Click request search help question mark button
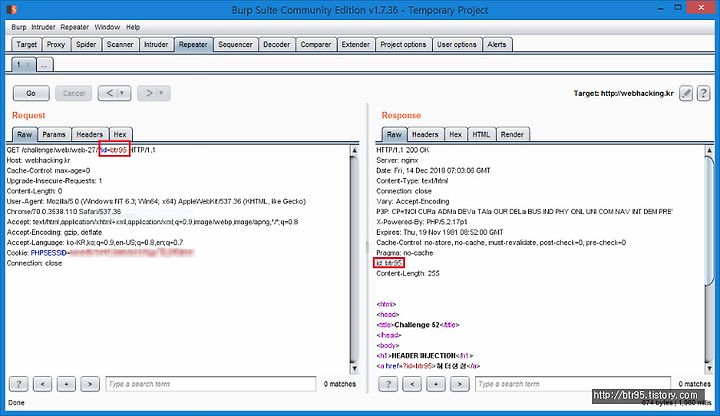The image size is (720, 416). tap(19, 384)
